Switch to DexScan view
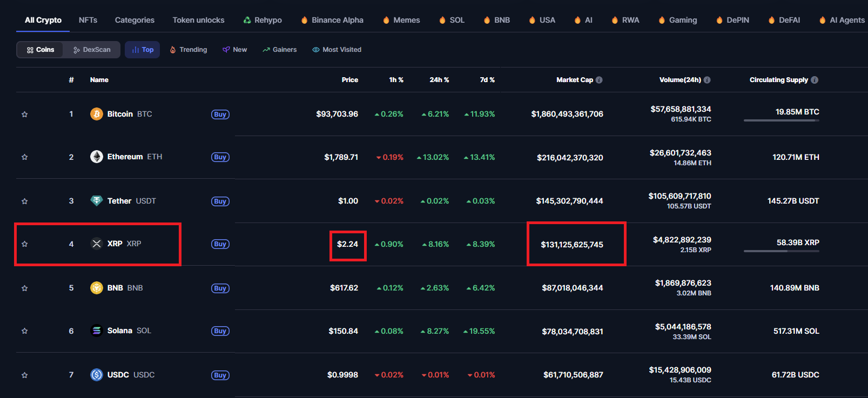The height and width of the screenshot is (398, 868). 92,50
